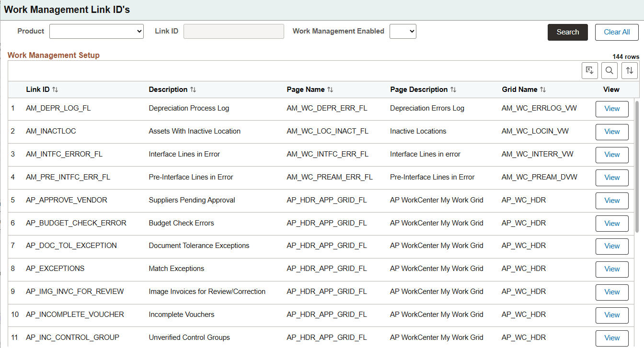View the Unverified Control Groups row
The image size is (644, 348).
[612, 338]
